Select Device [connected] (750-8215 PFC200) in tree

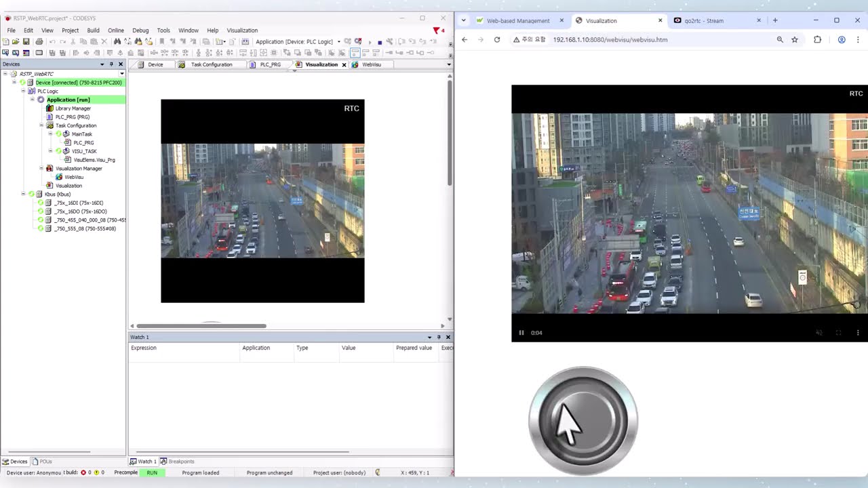(79, 83)
